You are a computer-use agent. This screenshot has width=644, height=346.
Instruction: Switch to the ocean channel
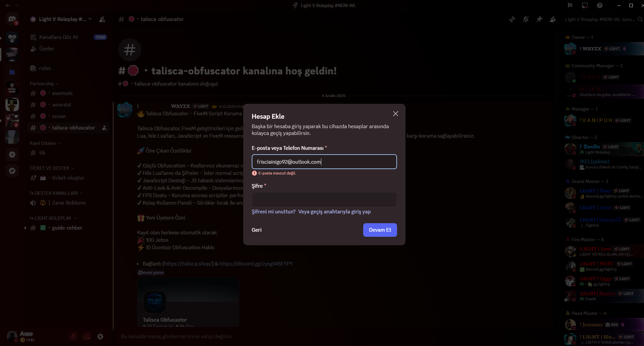(68, 116)
